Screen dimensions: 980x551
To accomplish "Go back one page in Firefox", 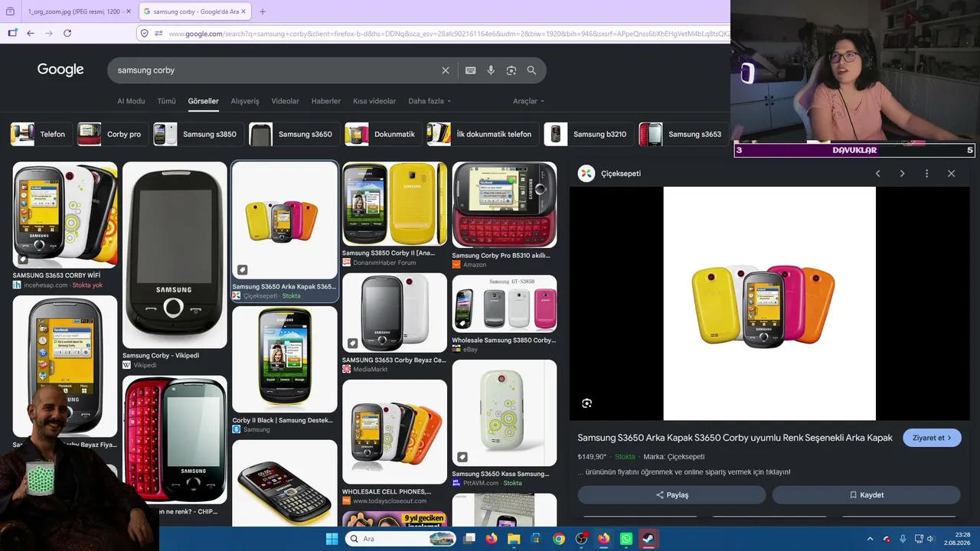I will [x=31, y=33].
